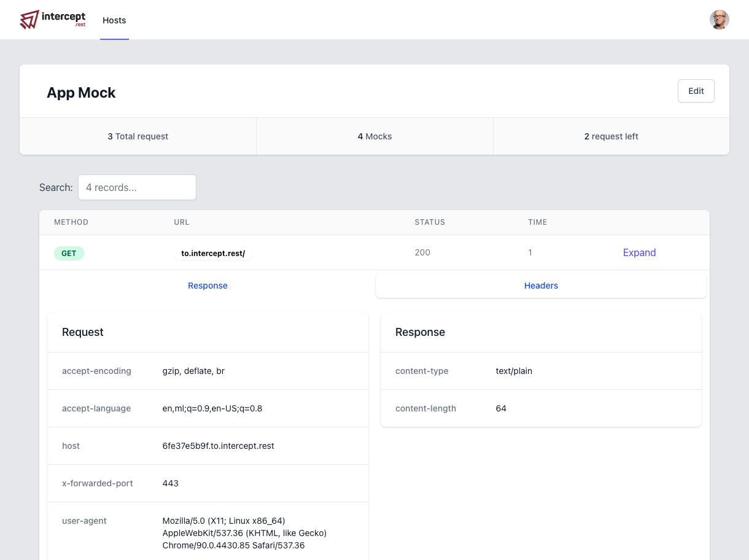Open the user profile avatar
Image resolution: width=749 pixels, height=560 pixels.
[719, 19]
